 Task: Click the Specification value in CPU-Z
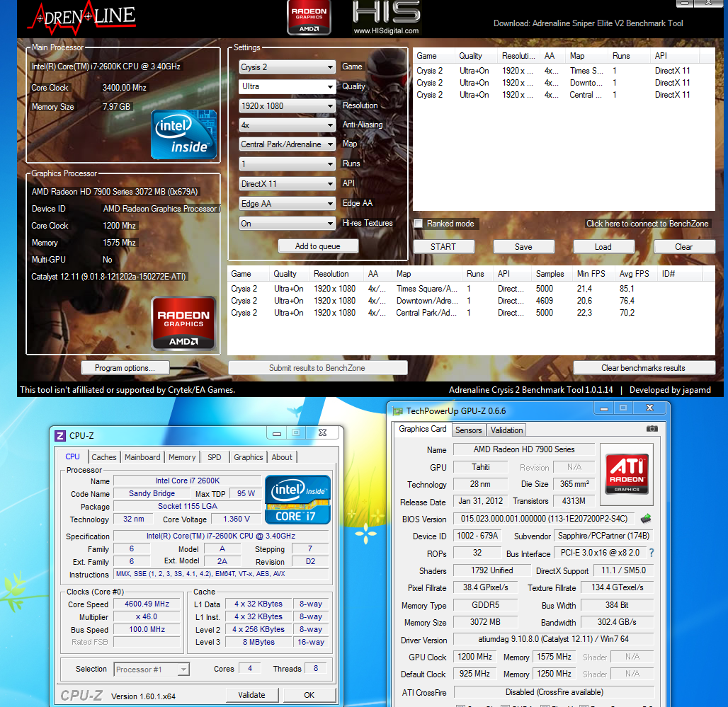[221, 536]
